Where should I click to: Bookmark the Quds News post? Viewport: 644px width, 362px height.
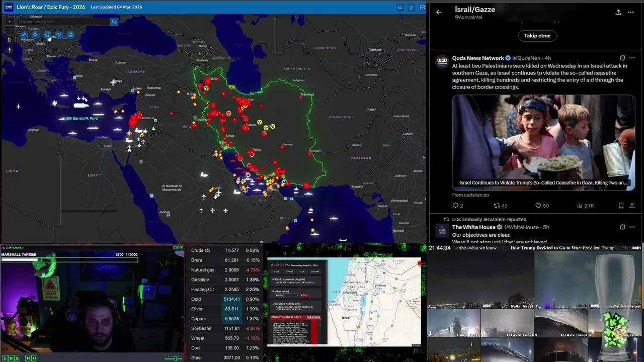click(x=621, y=206)
